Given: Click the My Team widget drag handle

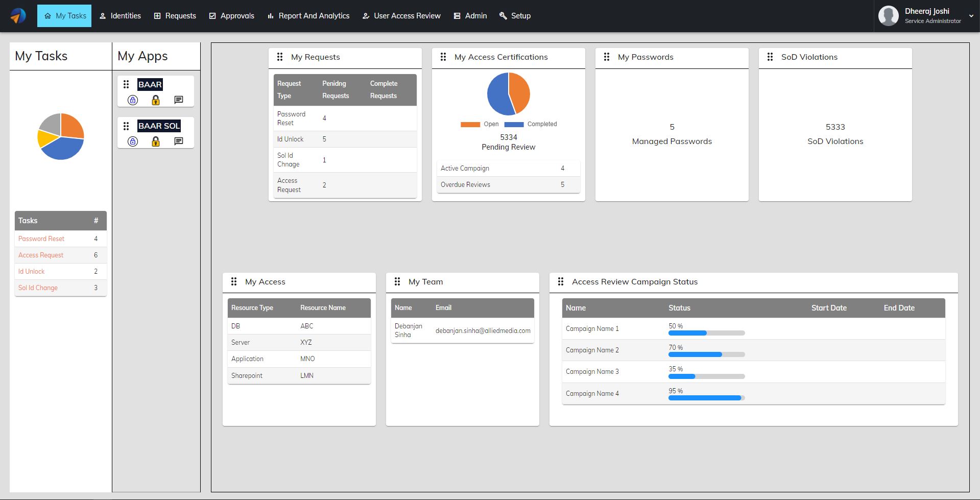Looking at the screenshot, I should (397, 282).
